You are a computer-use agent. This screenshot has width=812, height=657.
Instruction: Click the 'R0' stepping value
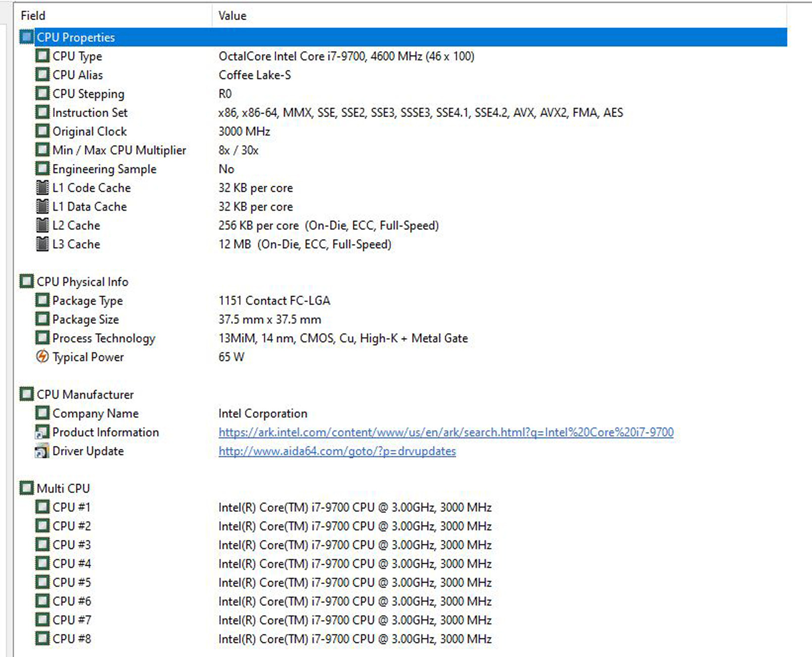(225, 93)
